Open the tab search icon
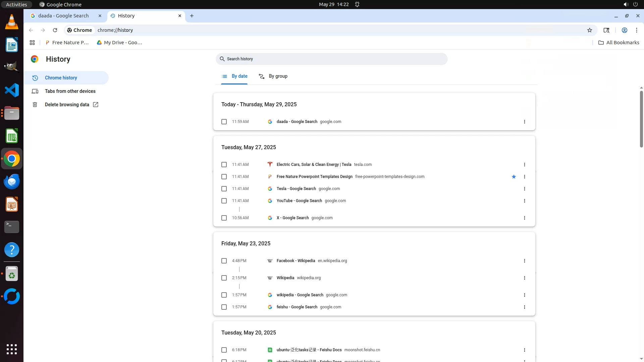 (x=606, y=30)
